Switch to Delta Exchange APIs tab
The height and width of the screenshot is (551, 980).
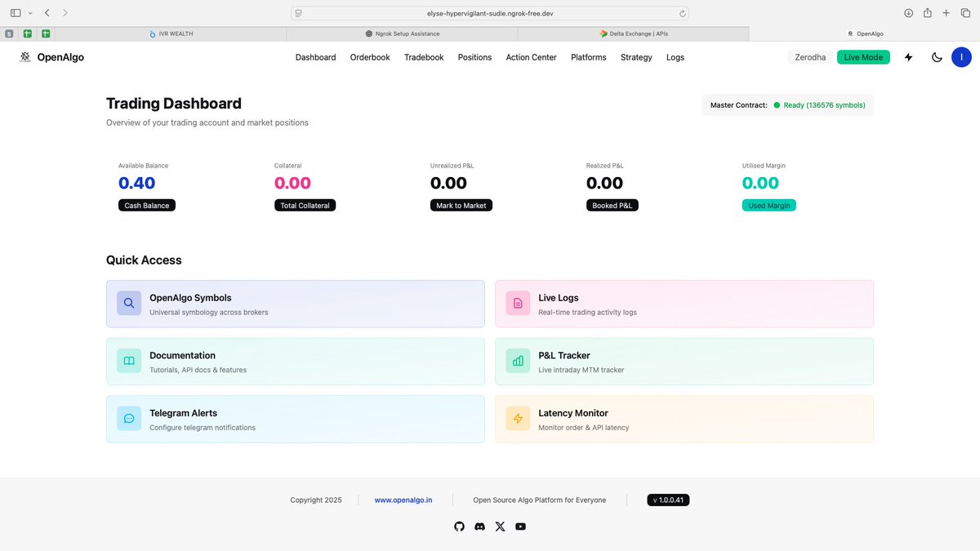pyautogui.click(x=633, y=33)
